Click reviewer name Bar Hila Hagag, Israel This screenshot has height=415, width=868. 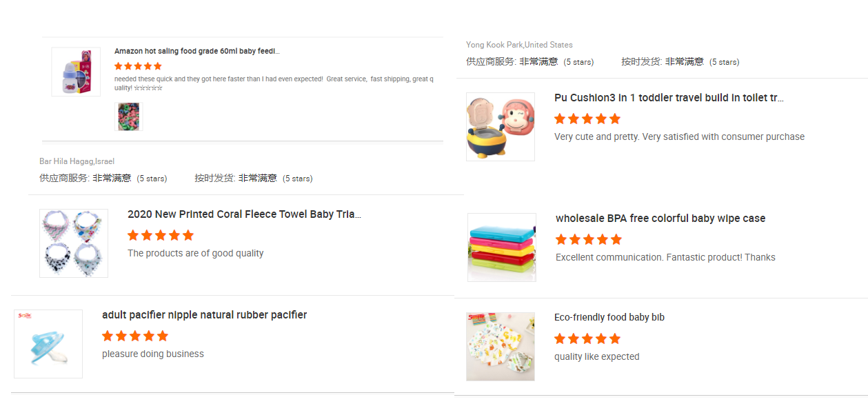tap(77, 161)
